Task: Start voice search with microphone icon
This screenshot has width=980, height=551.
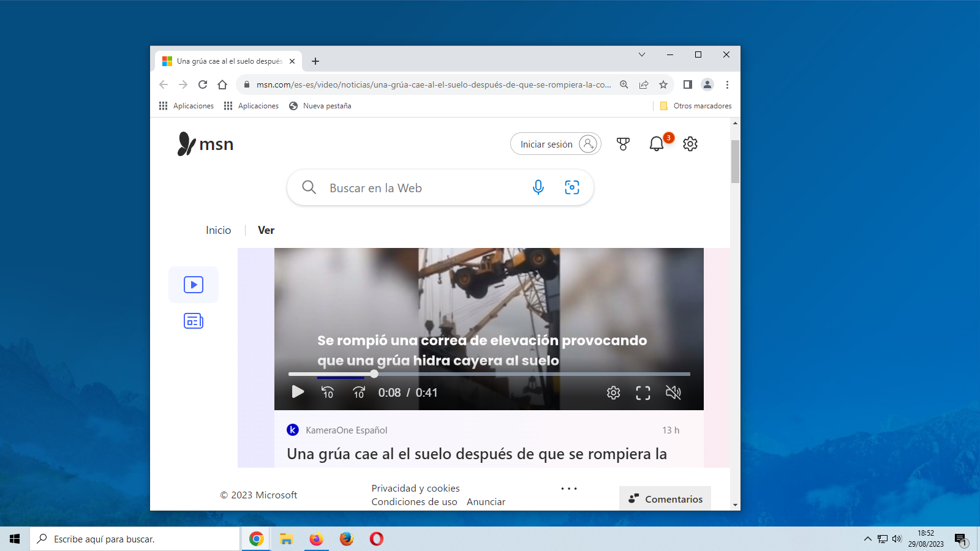Action: coord(538,187)
